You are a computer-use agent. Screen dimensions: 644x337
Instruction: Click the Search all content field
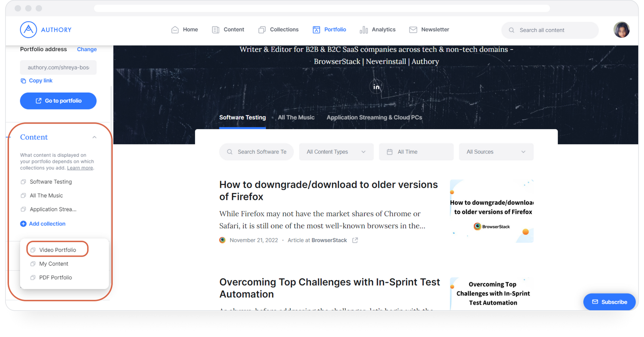click(550, 30)
